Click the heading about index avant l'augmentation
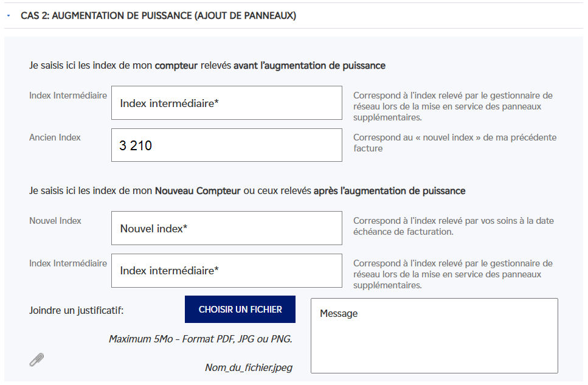588x385 pixels. click(x=207, y=65)
